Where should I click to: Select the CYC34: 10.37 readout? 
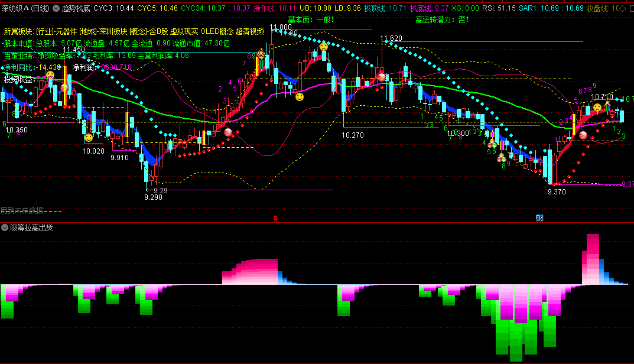pos(203,8)
